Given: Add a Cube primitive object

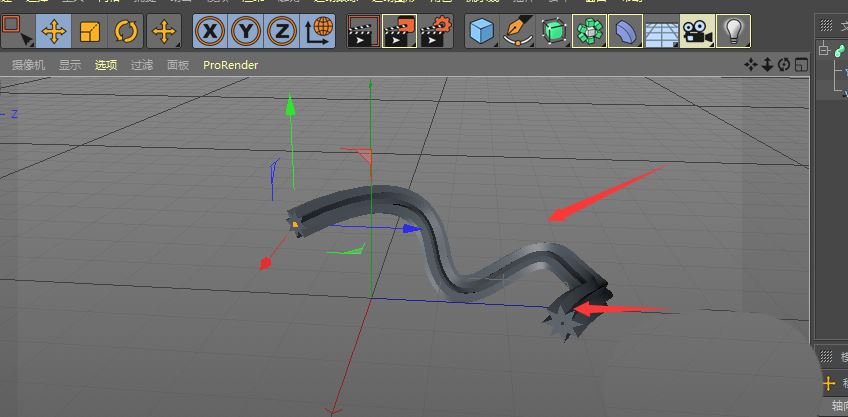Looking at the screenshot, I should (x=483, y=32).
